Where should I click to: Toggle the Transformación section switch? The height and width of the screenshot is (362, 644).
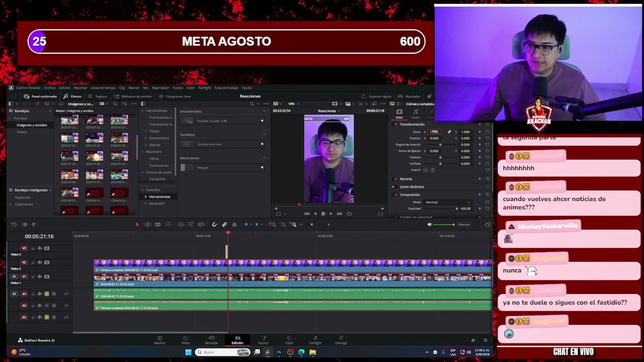[395, 124]
